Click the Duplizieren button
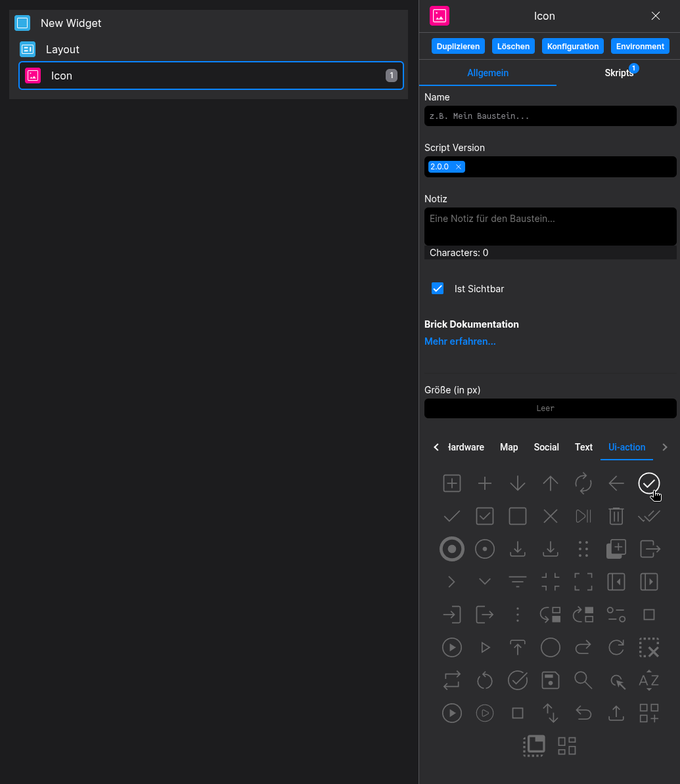The height and width of the screenshot is (784, 680). coord(458,46)
